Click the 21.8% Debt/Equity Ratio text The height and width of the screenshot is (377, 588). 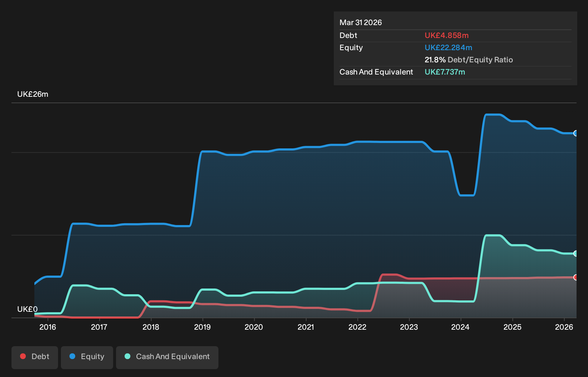469,60
